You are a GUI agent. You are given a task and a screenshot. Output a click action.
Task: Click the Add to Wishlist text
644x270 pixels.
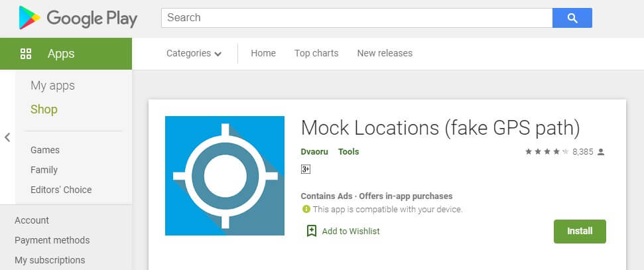[351, 232]
